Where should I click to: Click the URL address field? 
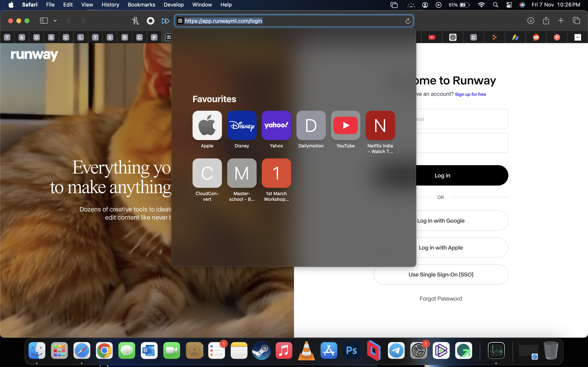pos(292,21)
